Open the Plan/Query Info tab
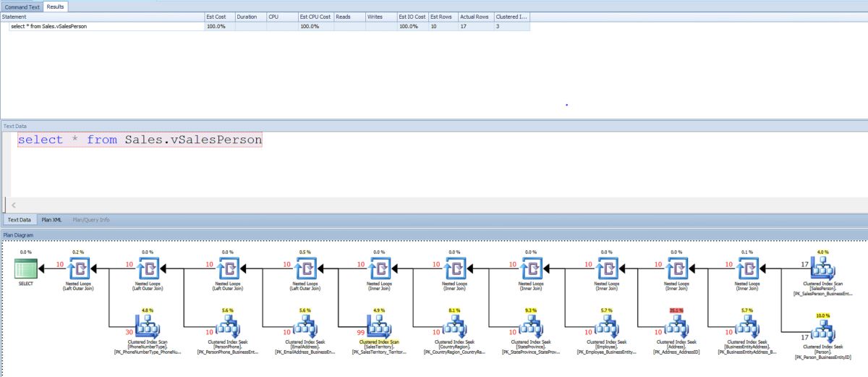The height and width of the screenshot is (377, 868). [x=91, y=219]
